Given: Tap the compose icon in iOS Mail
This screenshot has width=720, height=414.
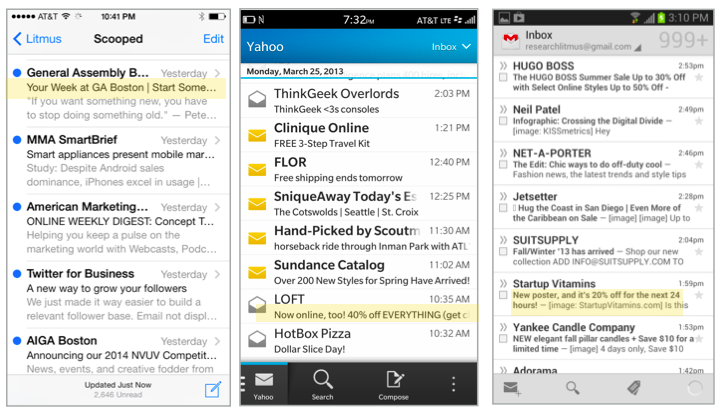Looking at the screenshot, I should pos(213,389).
